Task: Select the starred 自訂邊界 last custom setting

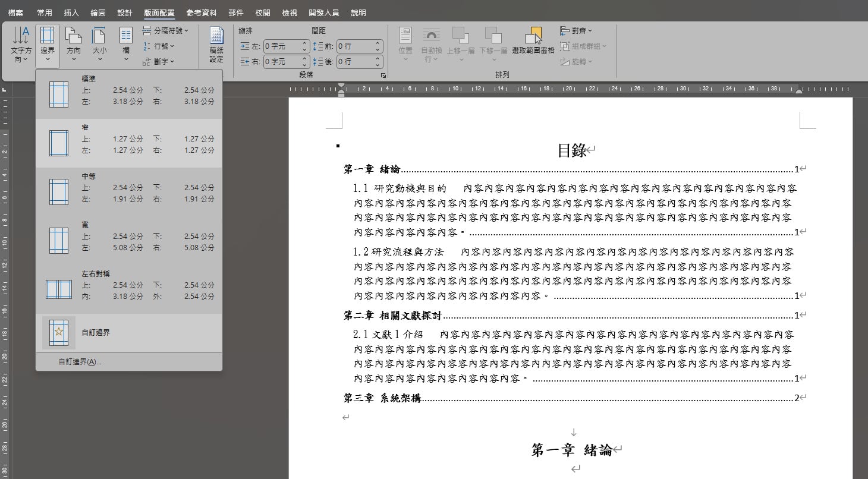Action: [129, 332]
